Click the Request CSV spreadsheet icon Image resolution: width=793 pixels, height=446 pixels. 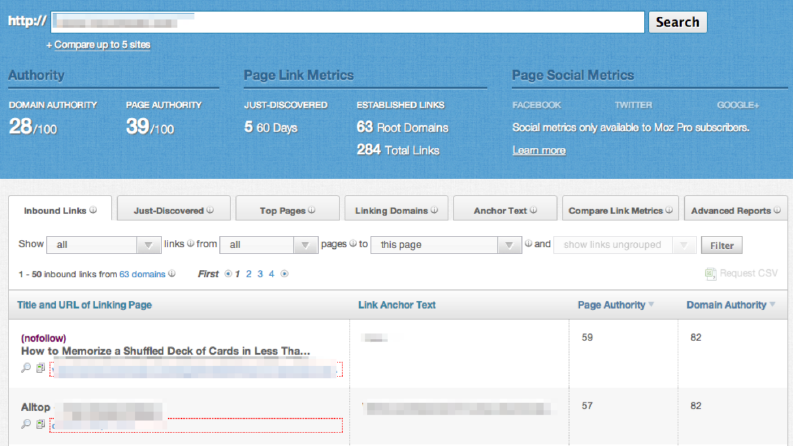(x=711, y=274)
